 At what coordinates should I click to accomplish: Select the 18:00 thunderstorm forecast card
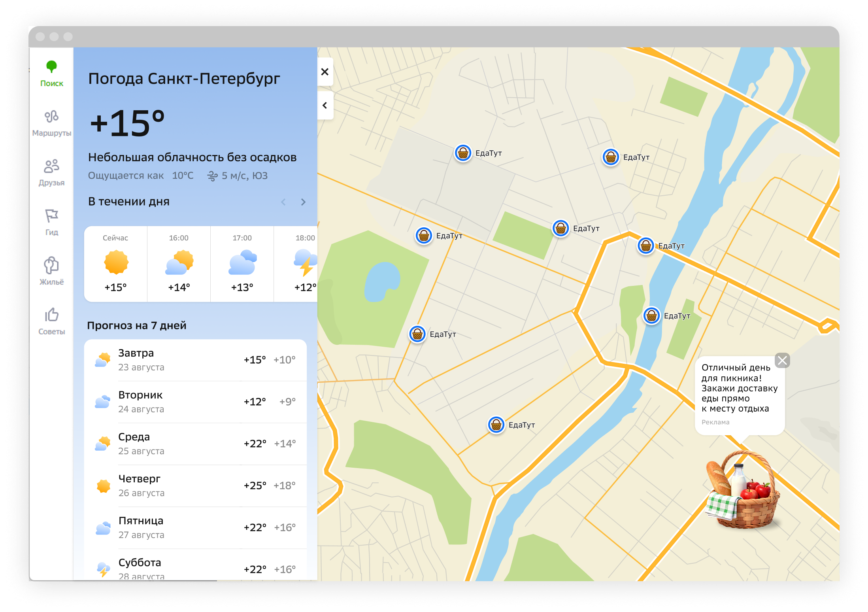coord(296,264)
